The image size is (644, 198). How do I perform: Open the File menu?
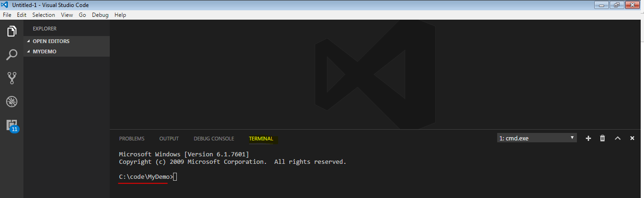[7, 15]
